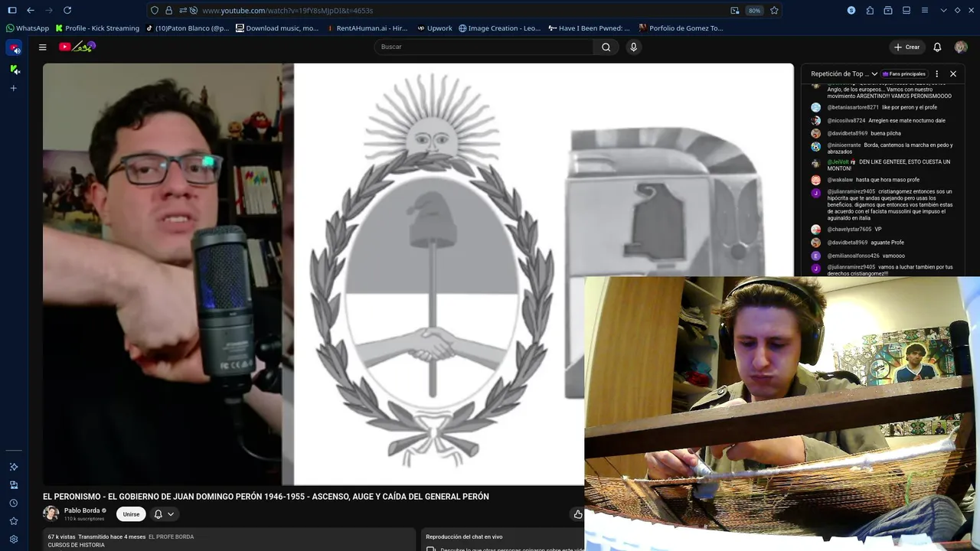980x551 pixels.
Task: Open browser list all tabs chevron
Action: 943,10
